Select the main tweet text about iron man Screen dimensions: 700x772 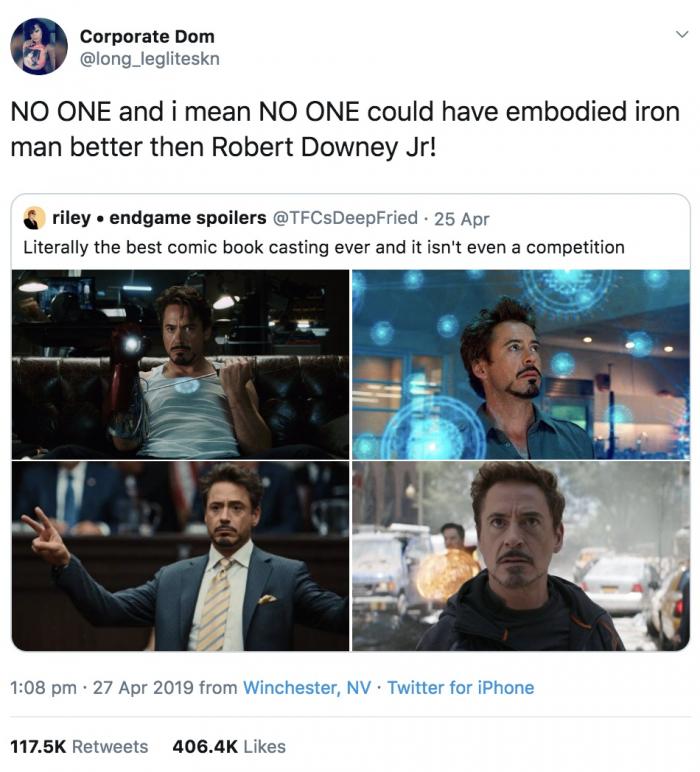coord(345,129)
